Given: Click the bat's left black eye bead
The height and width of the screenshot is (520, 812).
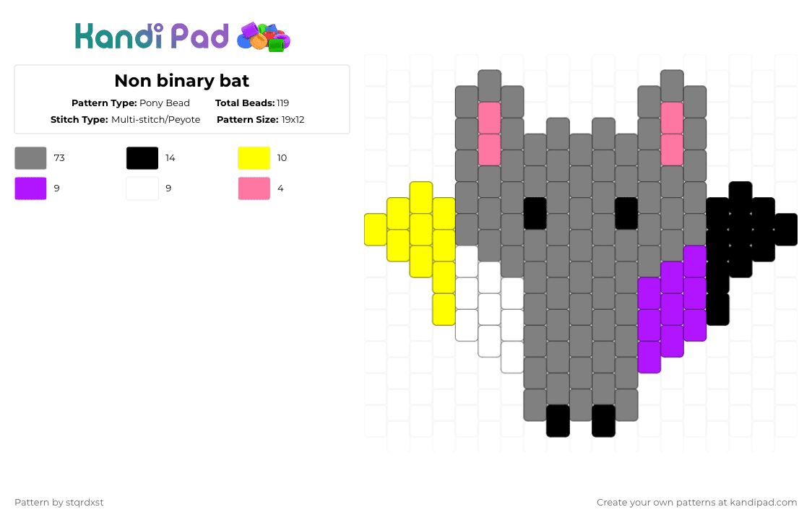Looking at the screenshot, I should [535, 213].
